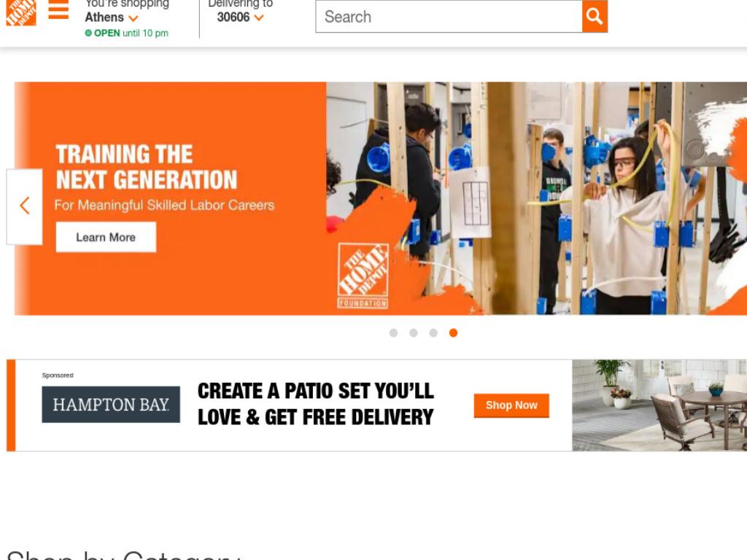Click the Shop Now button

[x=511, y=405]
